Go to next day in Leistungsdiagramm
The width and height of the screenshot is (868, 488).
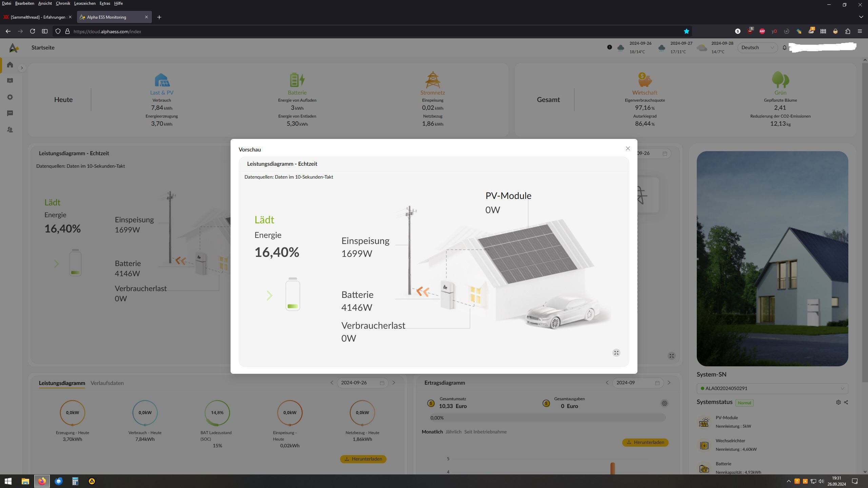coord(394,383)
